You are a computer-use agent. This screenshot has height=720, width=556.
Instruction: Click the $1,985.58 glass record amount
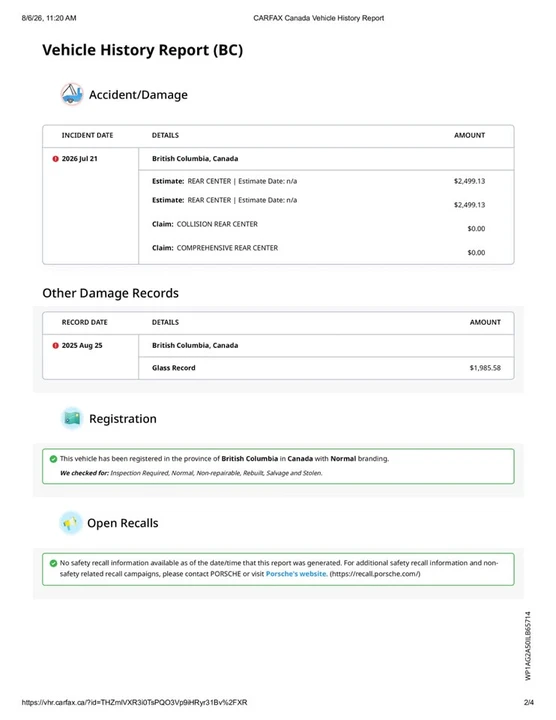485,368
